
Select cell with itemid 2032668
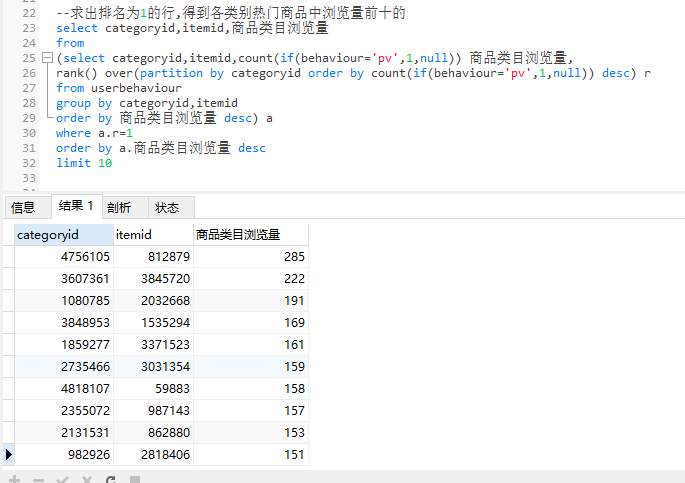click(x=153, y=300)
